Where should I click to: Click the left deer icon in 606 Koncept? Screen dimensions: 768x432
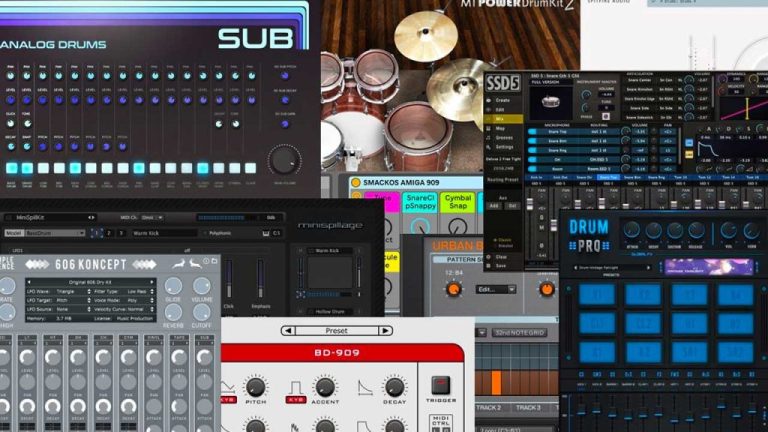(179, 264)
